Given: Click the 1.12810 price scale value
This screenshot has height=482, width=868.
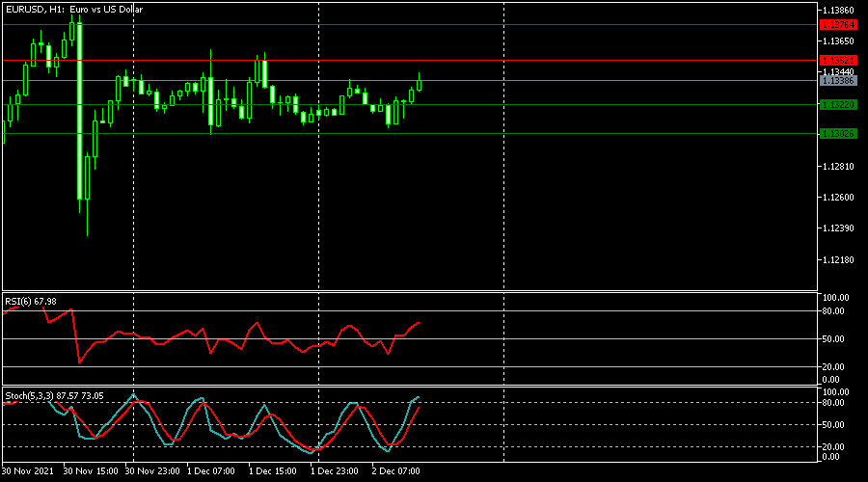Looking at the screenshot, I should coord(838,167).
